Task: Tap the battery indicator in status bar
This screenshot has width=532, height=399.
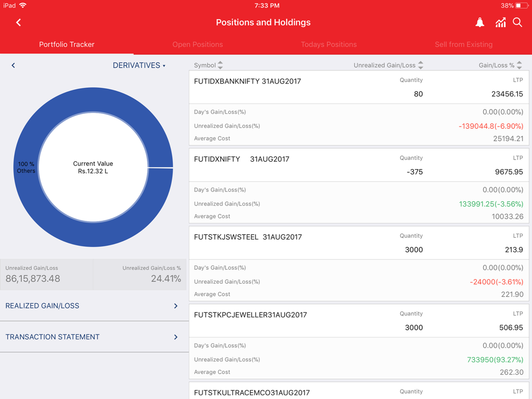Action: [x=522, y=5]
